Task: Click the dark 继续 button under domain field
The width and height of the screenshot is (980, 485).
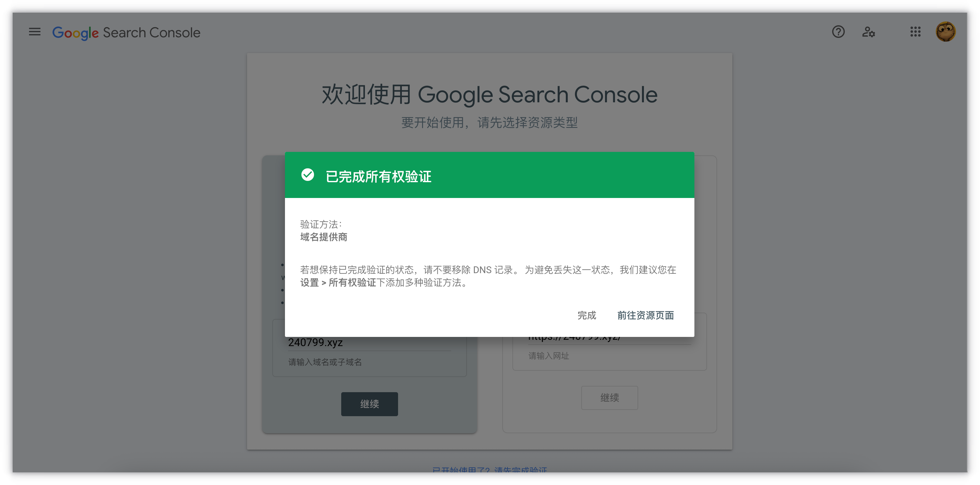Action: point(369,404)
